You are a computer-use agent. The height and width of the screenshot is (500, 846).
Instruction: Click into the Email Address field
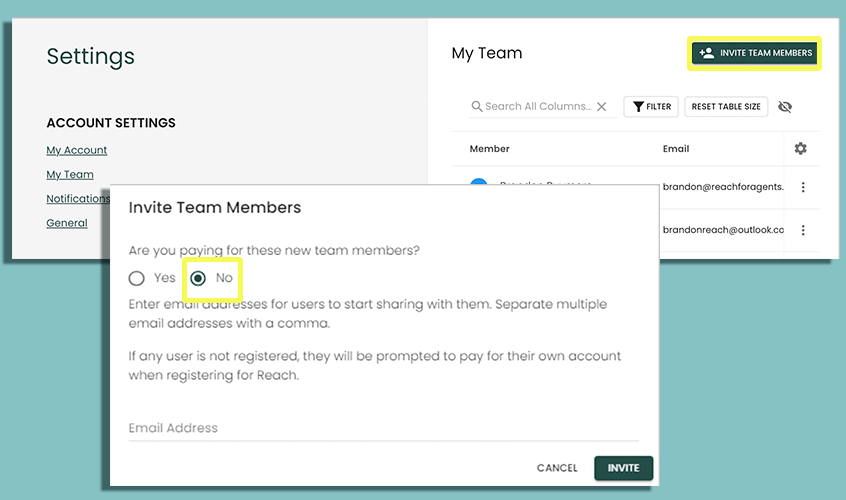(x=383, y=428)
